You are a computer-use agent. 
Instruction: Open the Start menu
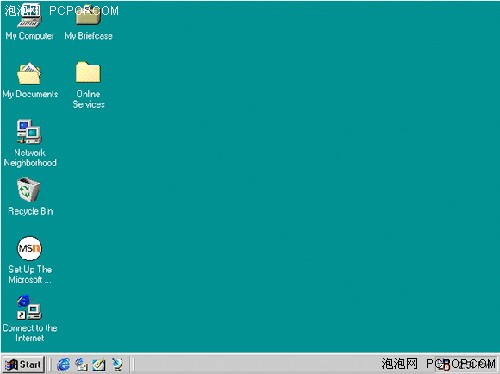(x=23, y=364)
